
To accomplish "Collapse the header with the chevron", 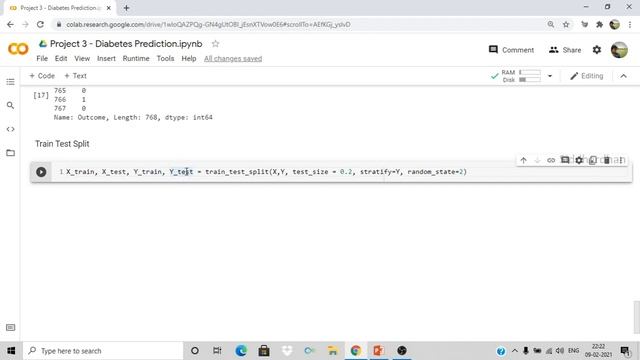I will coord(623,76).
